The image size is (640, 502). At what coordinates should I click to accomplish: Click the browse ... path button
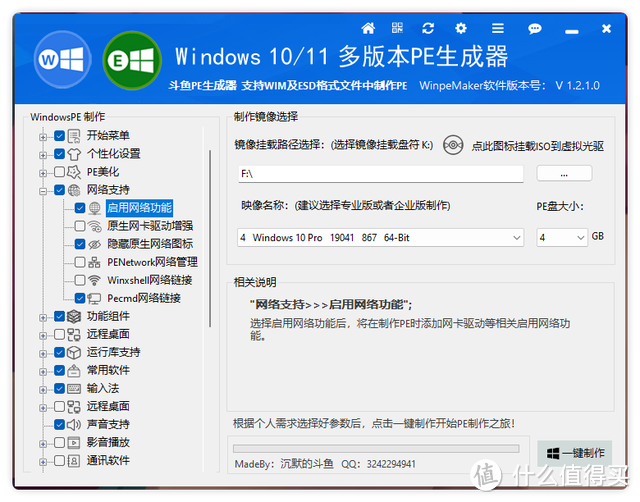point(564,173)
